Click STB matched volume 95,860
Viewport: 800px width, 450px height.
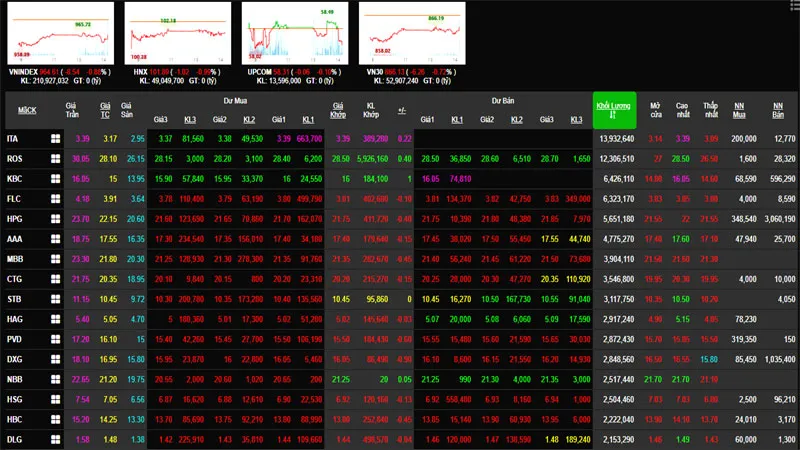click(x=377, y=299)
